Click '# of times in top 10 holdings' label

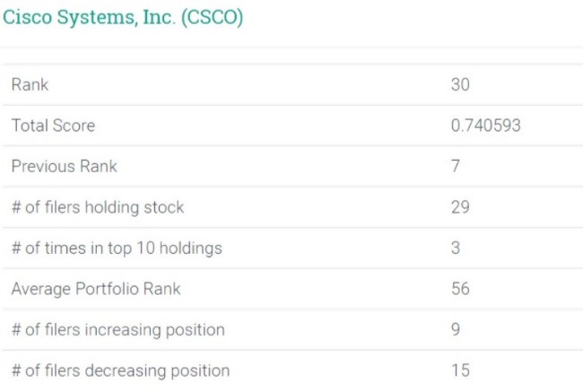[117, 248]
